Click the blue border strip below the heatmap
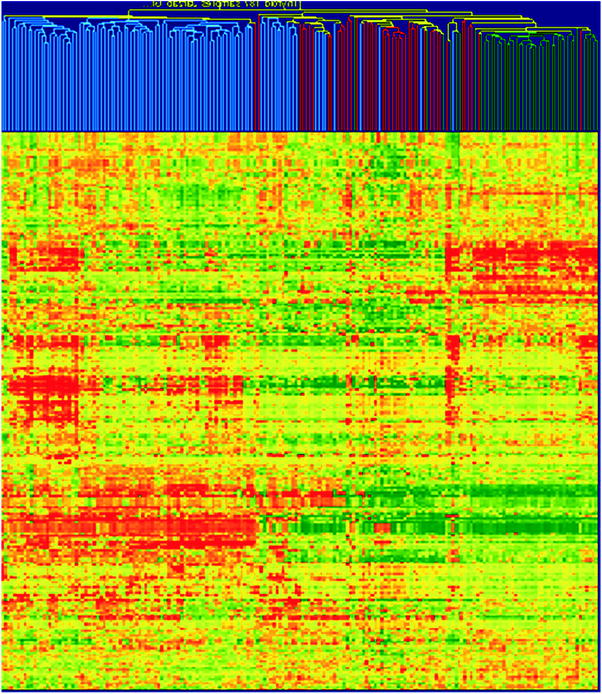This screenshot has height=694, width=602. pyautogui.click(x=300, y=690)
